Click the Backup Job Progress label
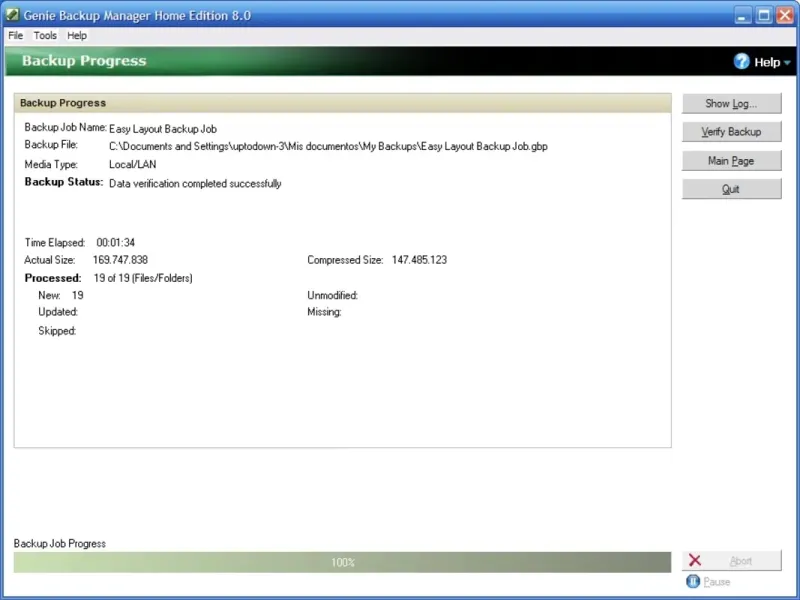 [60, 543]
